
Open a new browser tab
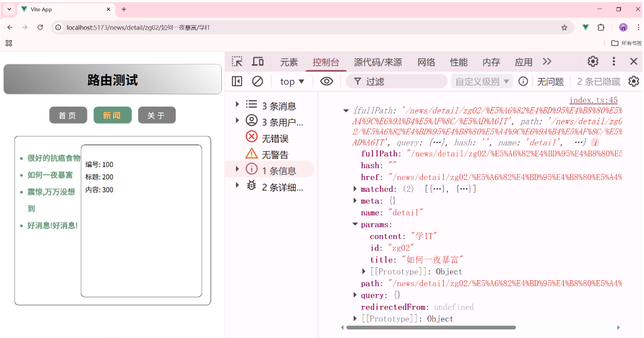click(124, 9)
